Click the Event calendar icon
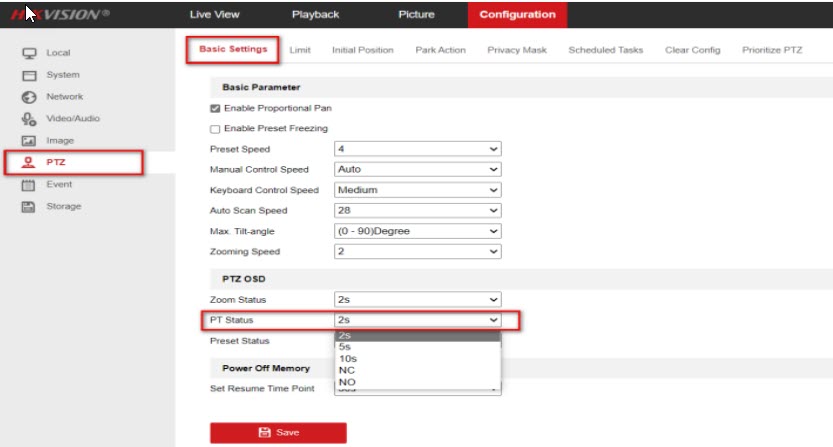833x447 pixels. (x=29, y=185)
